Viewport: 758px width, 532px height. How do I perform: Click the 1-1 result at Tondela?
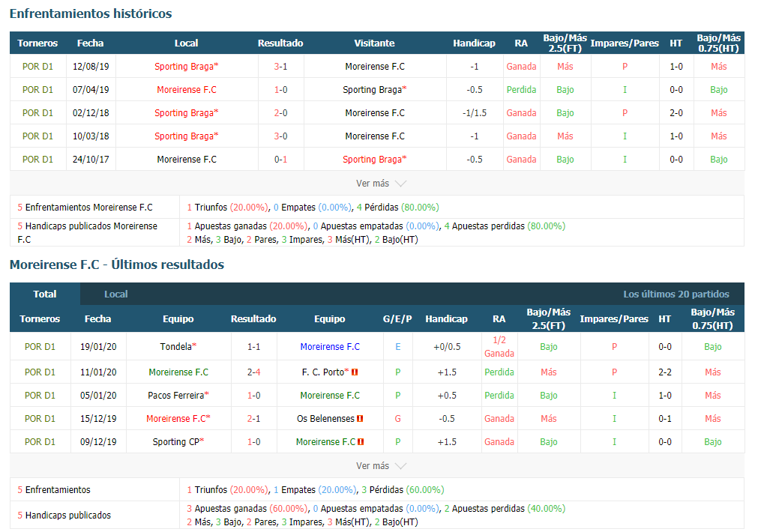254,346
